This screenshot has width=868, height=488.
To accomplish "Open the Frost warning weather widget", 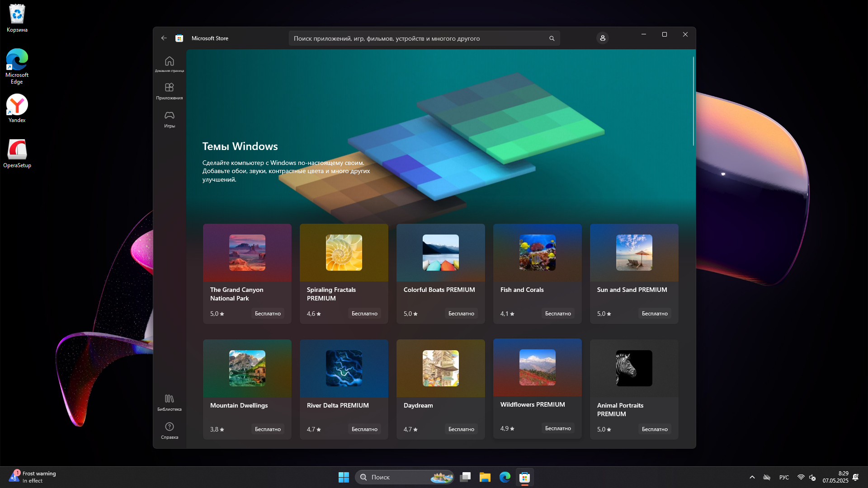I will (33, 477).
